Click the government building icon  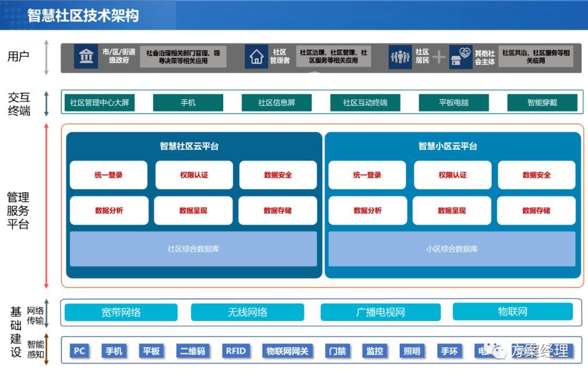[x=86, y=57]
